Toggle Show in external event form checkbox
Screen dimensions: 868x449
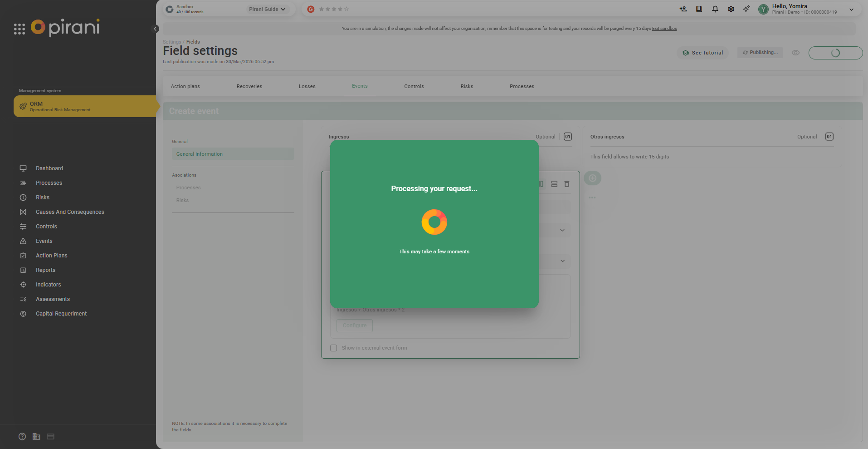pyautogui.click(x=334, y=348)
